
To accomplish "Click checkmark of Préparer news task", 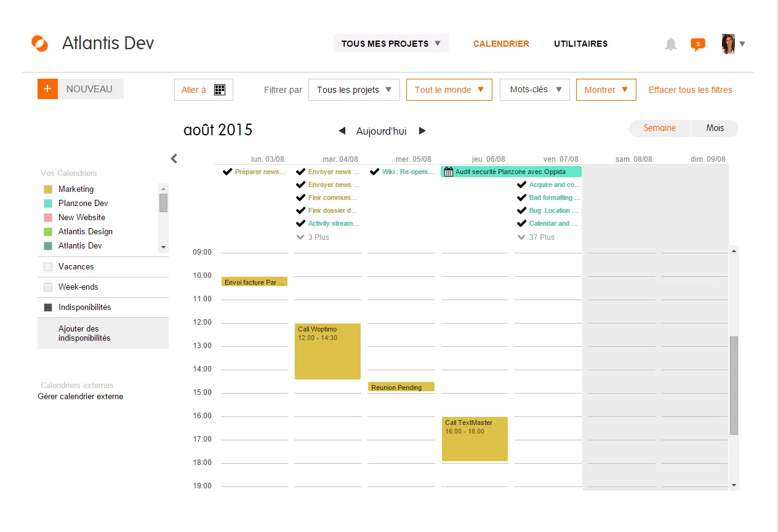I will [227, 172].
